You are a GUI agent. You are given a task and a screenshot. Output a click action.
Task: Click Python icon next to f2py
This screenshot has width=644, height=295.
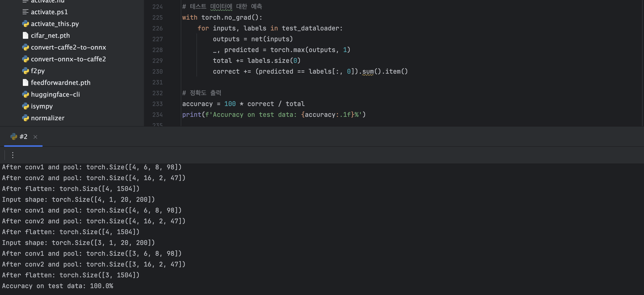point(25,71)
